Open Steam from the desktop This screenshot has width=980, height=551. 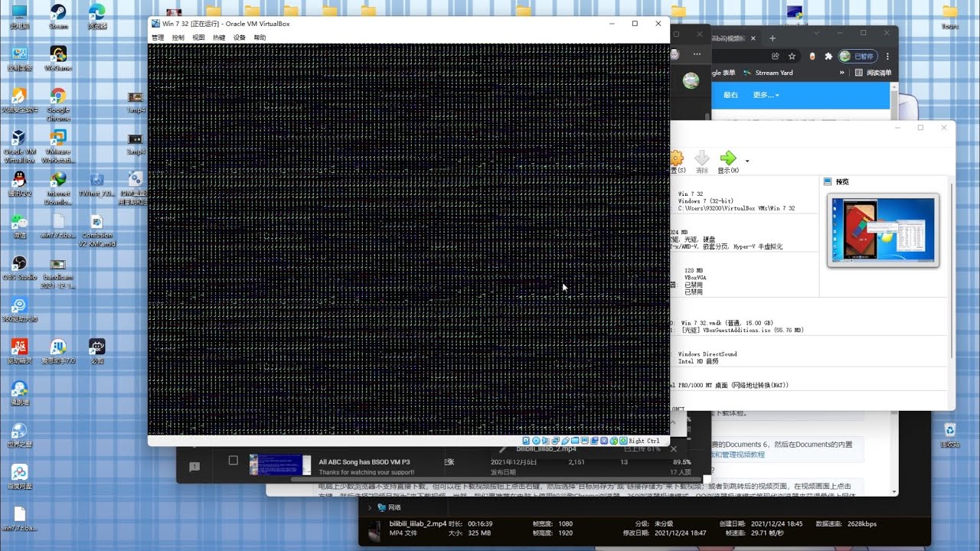[58, 16]
